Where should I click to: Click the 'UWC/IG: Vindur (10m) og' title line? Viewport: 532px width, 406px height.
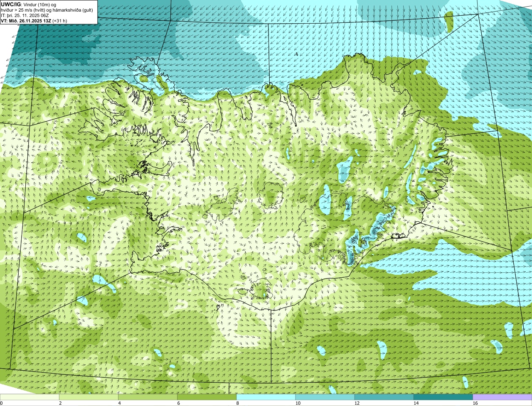click(x=29, y=4)
